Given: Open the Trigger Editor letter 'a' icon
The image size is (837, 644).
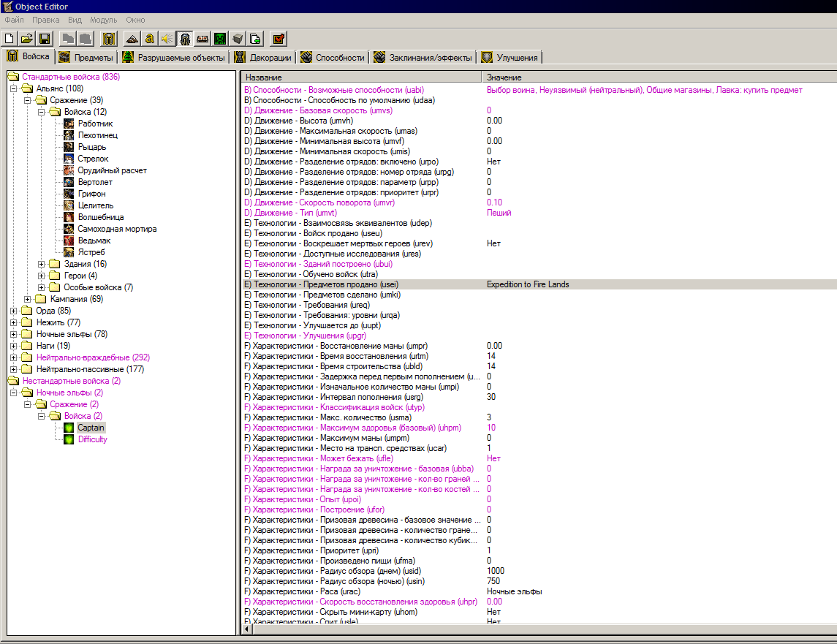Looking at the screenshot, I should (x=150, y=39).
